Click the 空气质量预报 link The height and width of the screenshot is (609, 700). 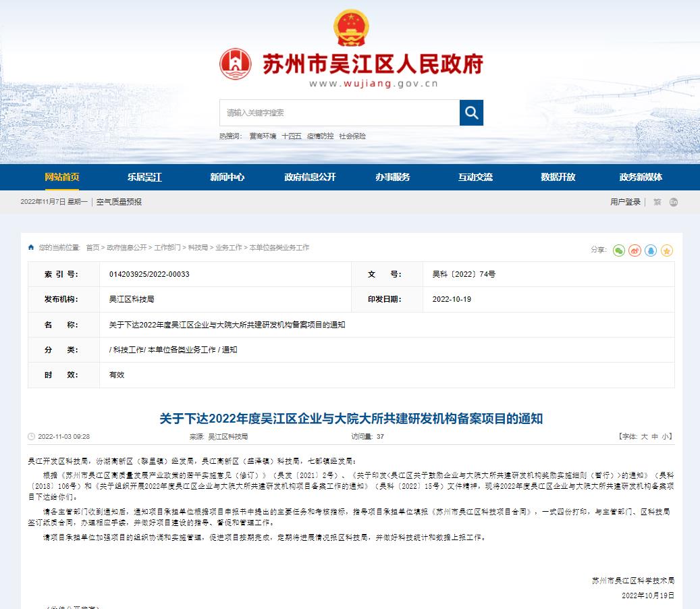119,202
